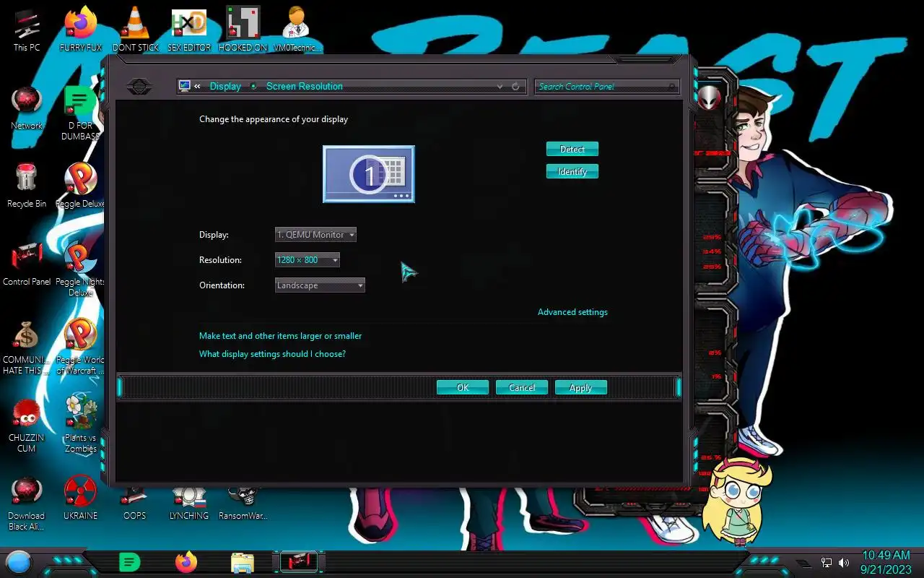
Task: Open the Display dropdown showing QEMU Monitor
Action: [315, 235]
